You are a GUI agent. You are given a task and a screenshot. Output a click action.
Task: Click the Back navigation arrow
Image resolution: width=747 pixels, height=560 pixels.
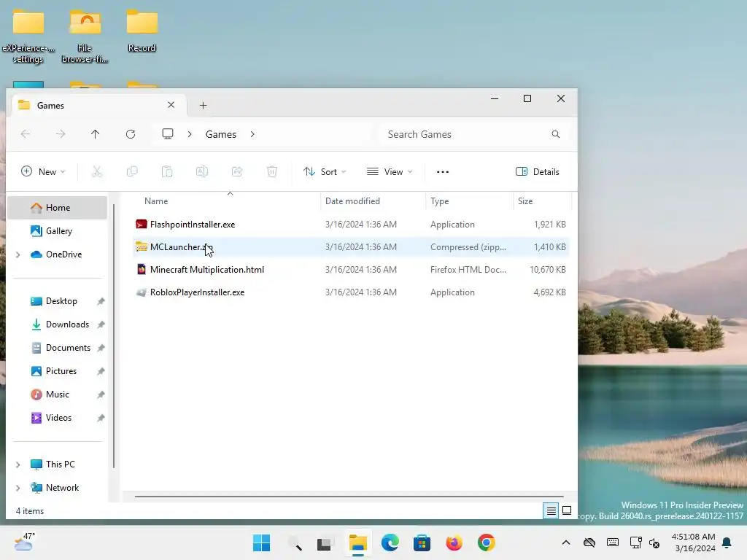click(x=26, y=134)
